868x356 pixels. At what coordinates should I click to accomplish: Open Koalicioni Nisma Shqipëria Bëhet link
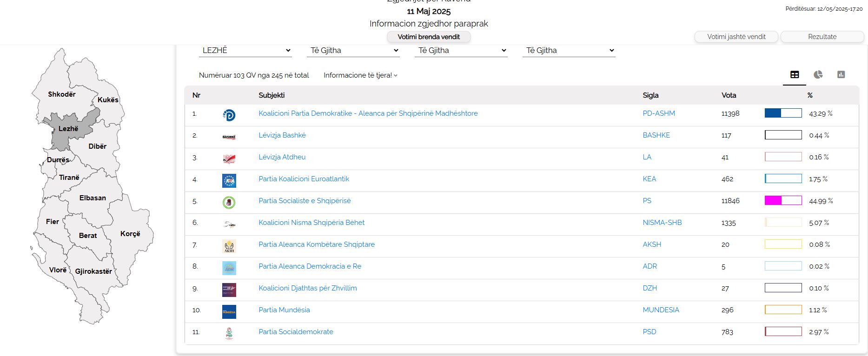click(311, 223)
